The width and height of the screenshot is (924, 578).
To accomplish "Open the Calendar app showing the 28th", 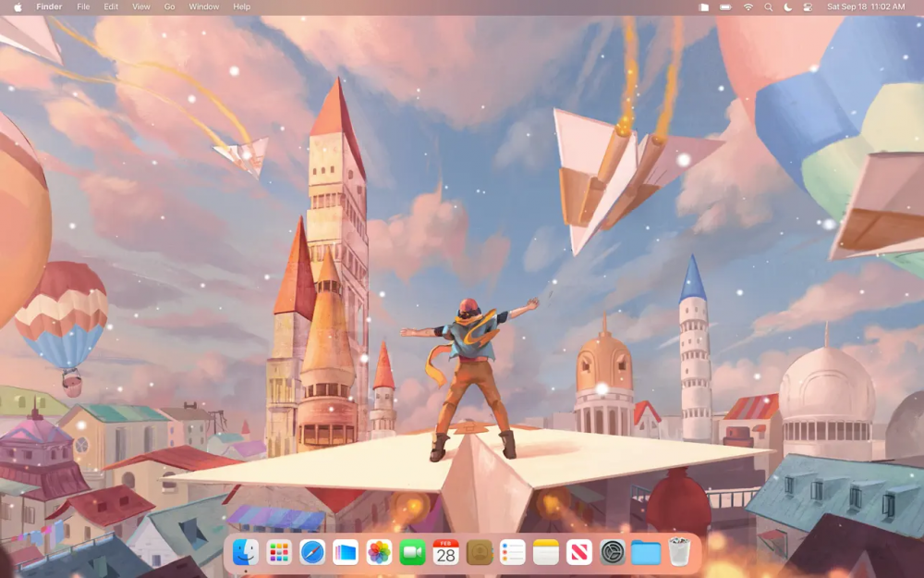I will [444, 553].
